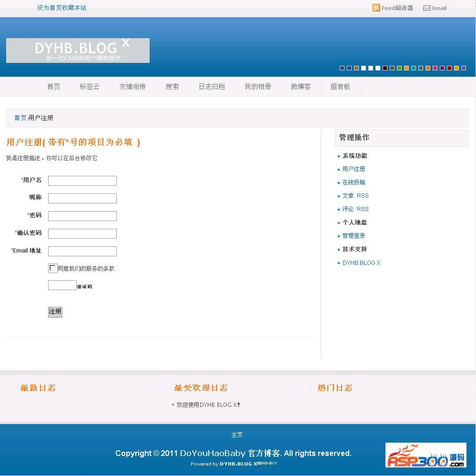The image size is (476, 476).
Task: Focus the 验证码 captcha input field
Action: [62, 285]
